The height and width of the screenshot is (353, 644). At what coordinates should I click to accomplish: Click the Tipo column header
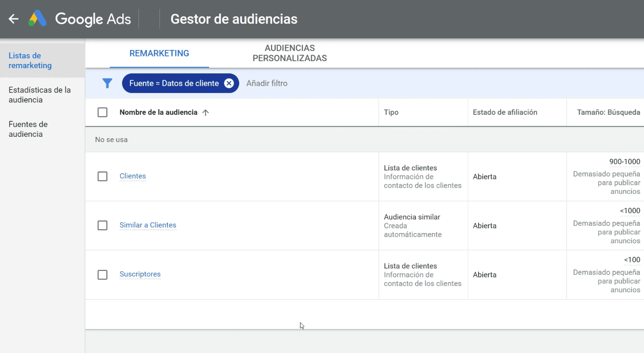(391, 113)
